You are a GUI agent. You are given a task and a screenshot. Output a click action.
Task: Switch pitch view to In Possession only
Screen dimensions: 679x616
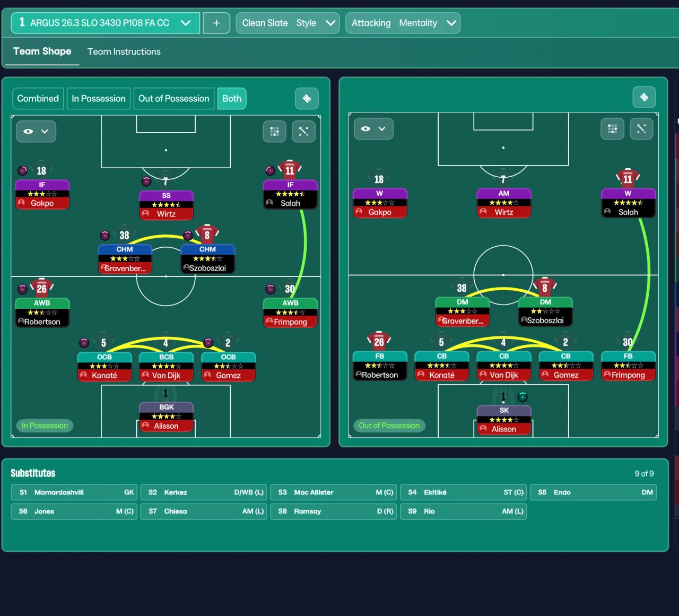(x=99, y=99)
